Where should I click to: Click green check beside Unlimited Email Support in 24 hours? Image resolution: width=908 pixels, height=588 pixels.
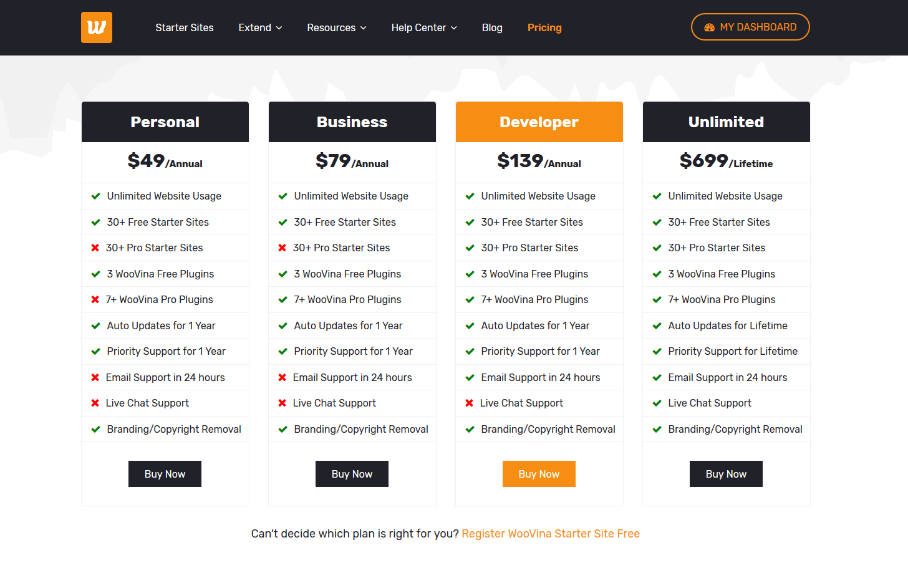pos(657,377)
